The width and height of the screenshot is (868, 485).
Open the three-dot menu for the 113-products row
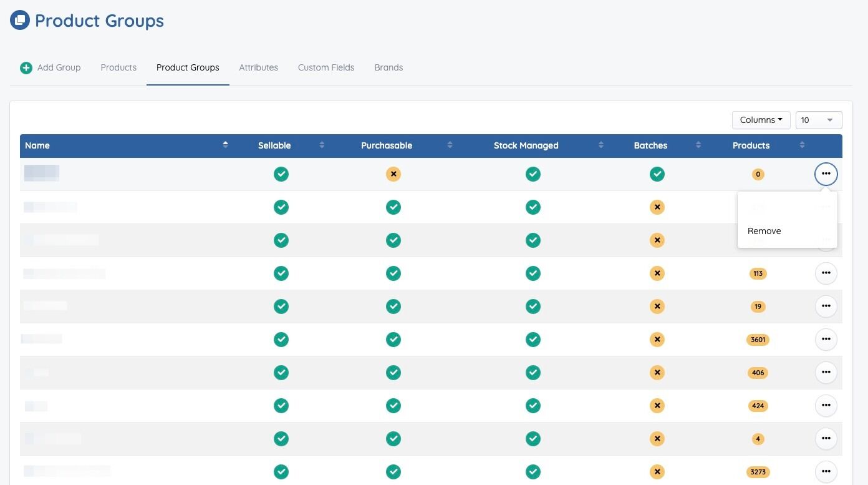[826, 273]
